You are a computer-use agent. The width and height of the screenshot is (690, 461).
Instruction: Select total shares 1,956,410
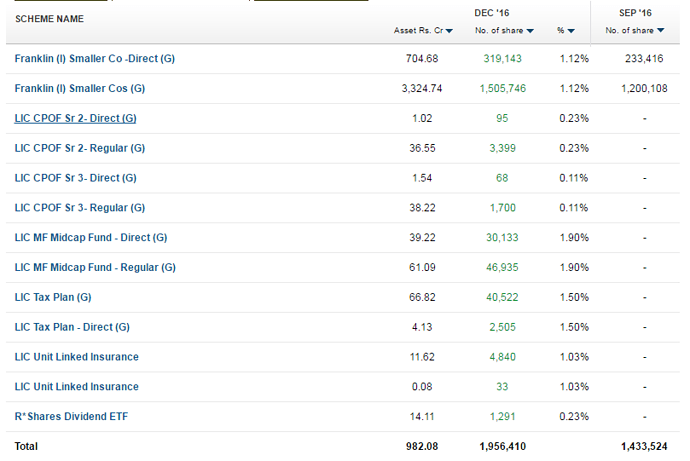tap(503, 446)
